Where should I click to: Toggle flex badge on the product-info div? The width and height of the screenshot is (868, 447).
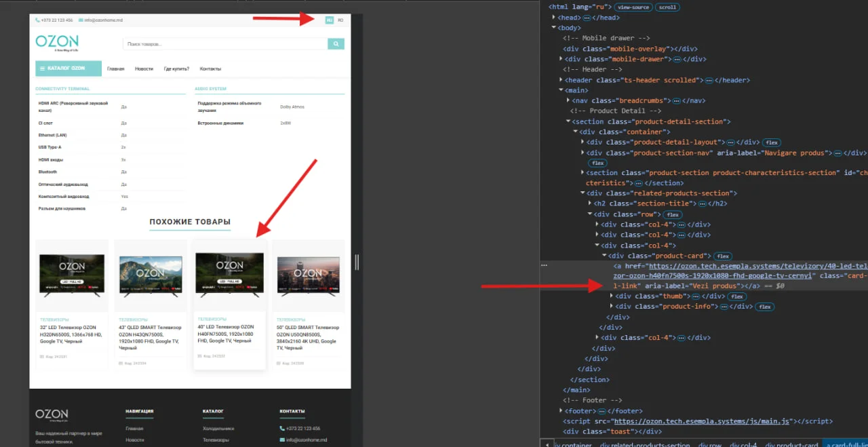[765, 307]
